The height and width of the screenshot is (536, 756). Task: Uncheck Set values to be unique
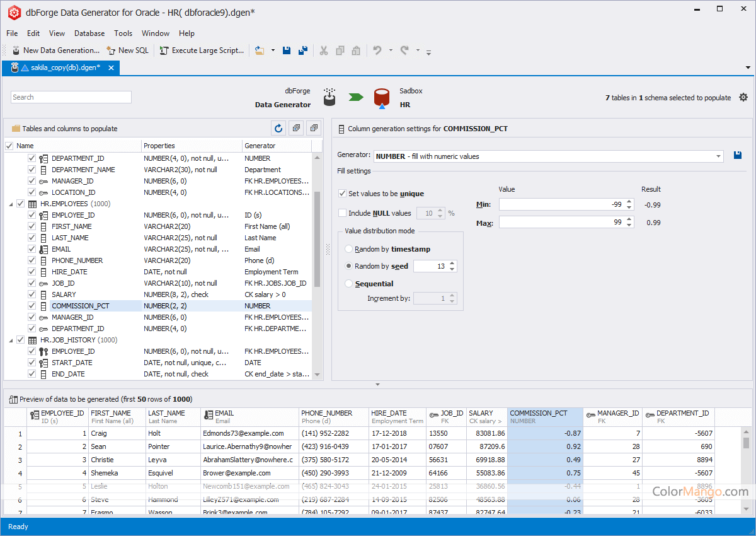pos(343,194)
